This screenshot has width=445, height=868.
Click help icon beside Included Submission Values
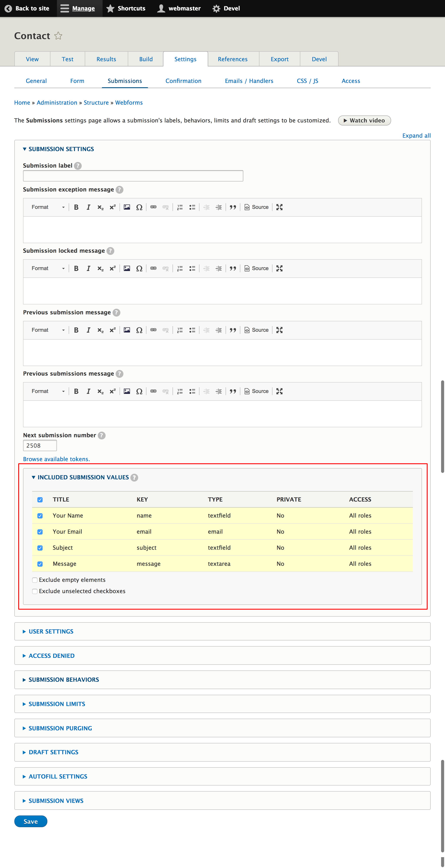134,478
